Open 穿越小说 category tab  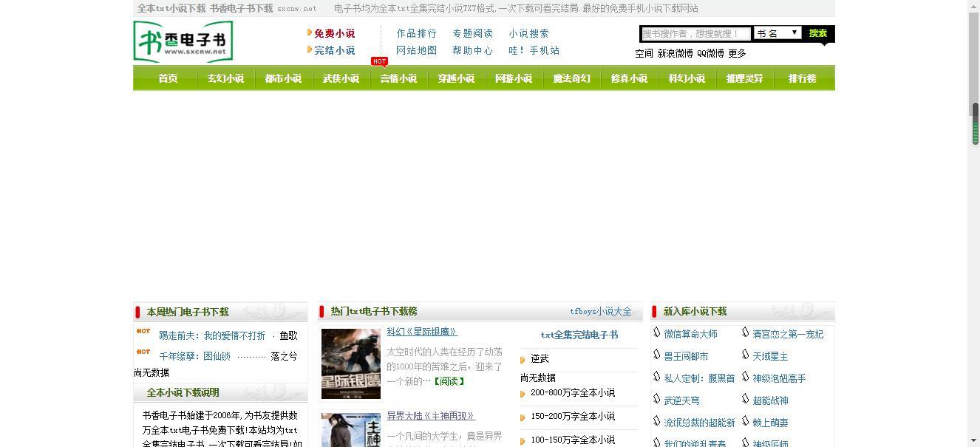tap(456, 78)
